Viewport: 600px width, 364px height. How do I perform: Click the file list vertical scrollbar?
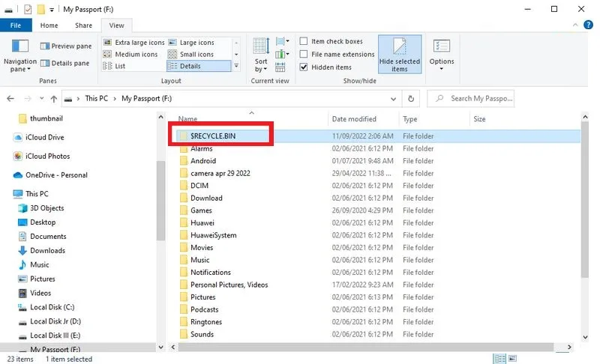pyautogui.click(x=585, y=199)
